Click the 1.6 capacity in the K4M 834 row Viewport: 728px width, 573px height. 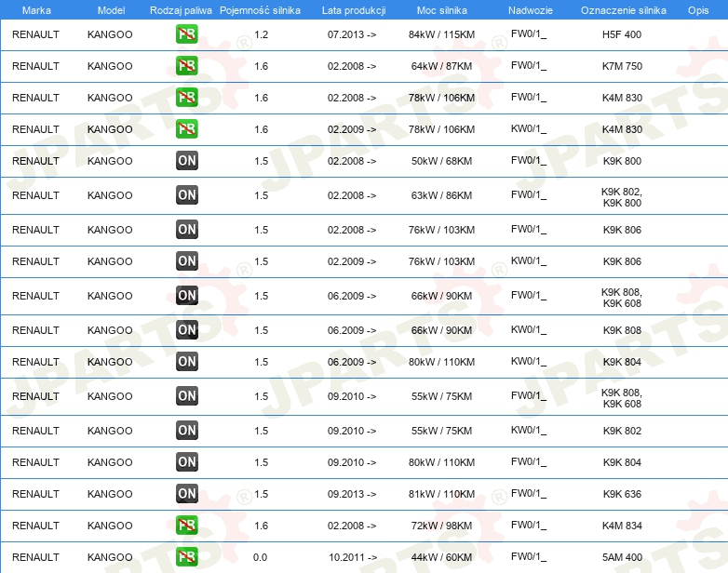point(262,526)
